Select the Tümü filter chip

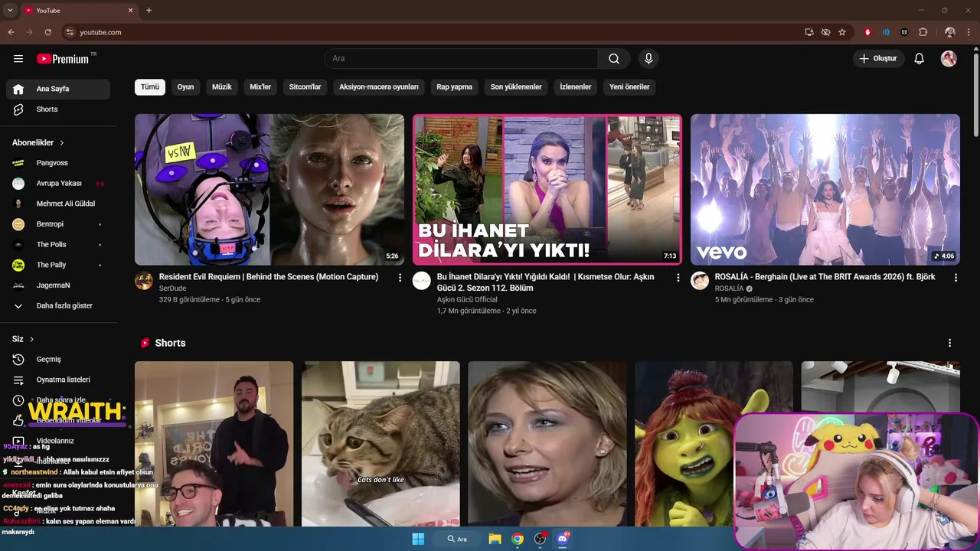pyautogui.click(x=150, y=87)
